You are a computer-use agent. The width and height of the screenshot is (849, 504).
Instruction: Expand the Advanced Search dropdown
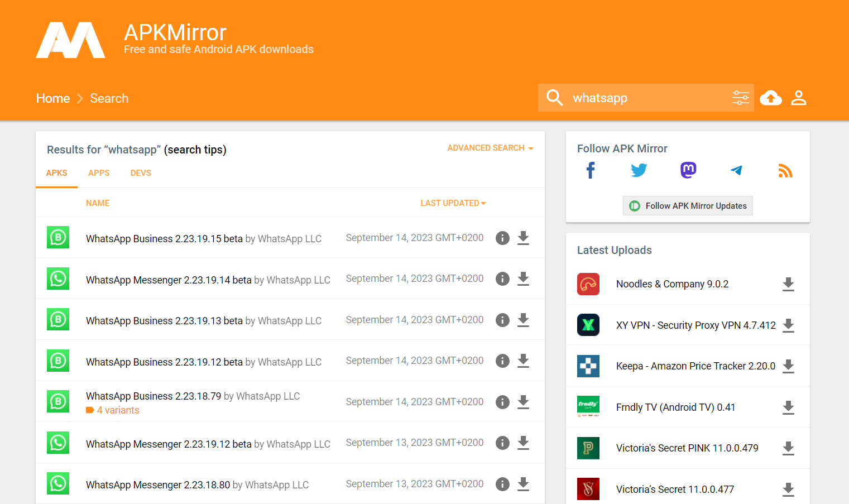tap(490, 148)
